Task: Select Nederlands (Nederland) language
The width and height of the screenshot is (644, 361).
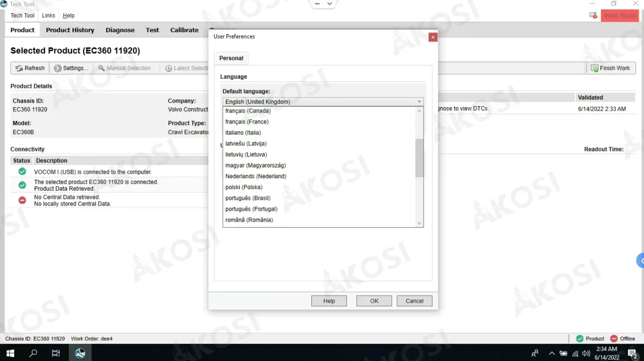Action: click(x=319, y=176)
